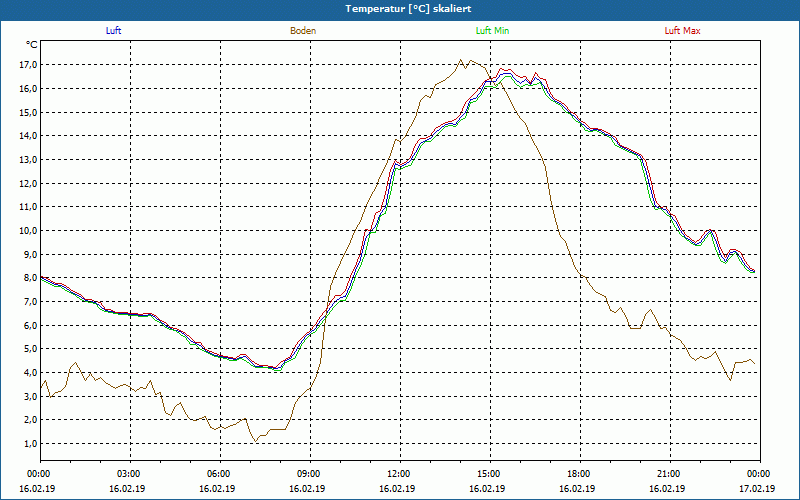This screenshot has height=500, width=800.
Task: Click the 'Luft Min' legend label
Action: pyautogui.click(x=492, y=31)
